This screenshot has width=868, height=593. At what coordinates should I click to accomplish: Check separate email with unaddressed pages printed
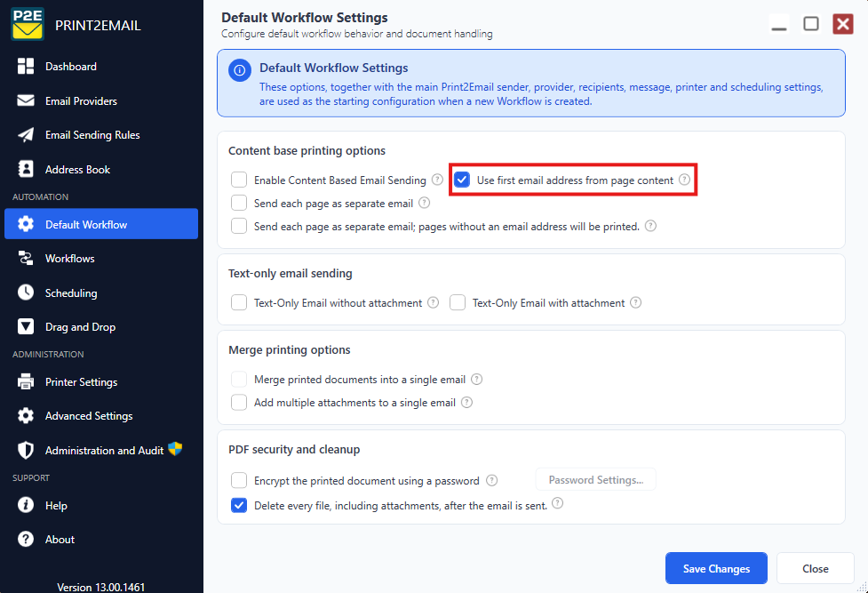coord(239,226)
